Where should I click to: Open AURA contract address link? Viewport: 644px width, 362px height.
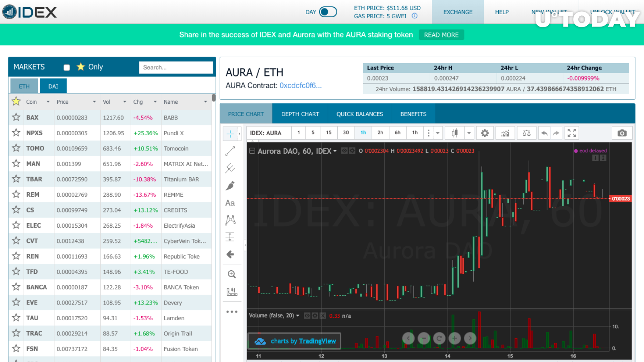301,86
